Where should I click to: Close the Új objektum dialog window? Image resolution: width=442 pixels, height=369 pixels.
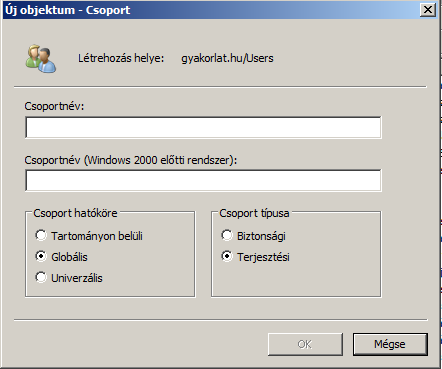click(x=428, y=10)
